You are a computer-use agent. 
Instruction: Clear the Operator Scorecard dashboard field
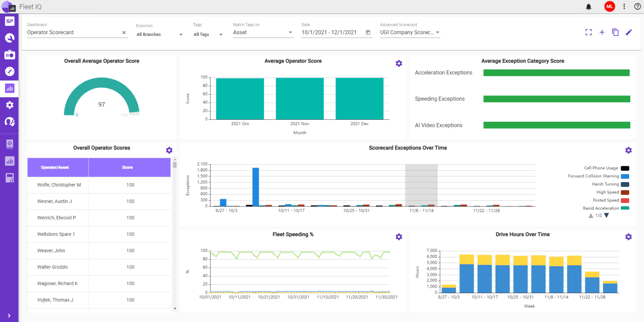click(x=124, y=32)
